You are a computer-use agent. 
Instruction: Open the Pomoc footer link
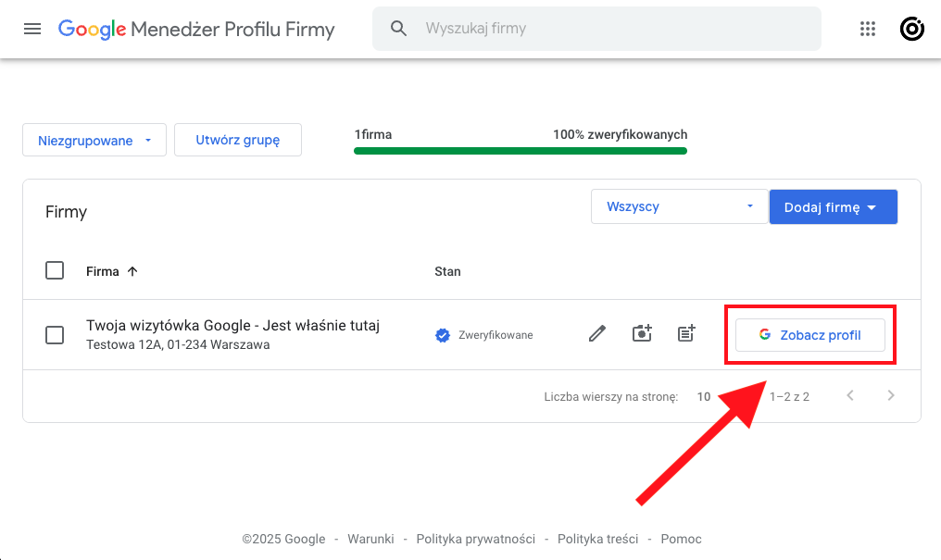coord(681,539)
